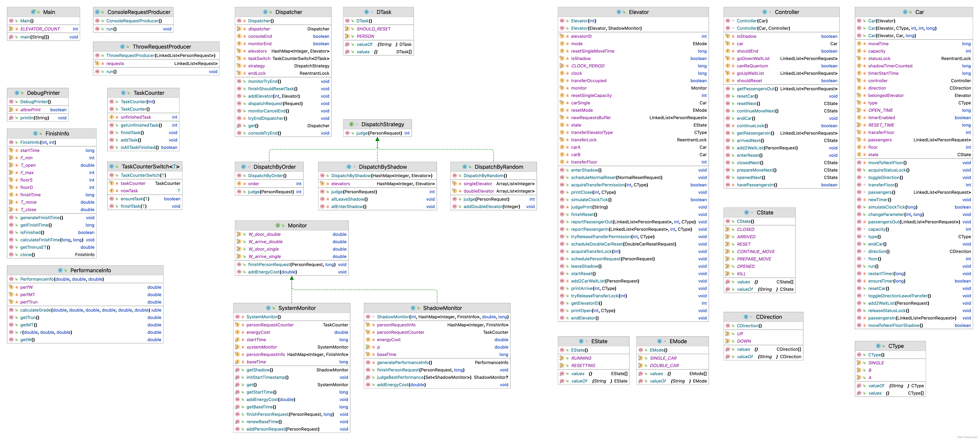Click shadowTimerCounted field in Car
Image resolution: width=980 pixels, height=440 pixels.
(x=914, y=66)
